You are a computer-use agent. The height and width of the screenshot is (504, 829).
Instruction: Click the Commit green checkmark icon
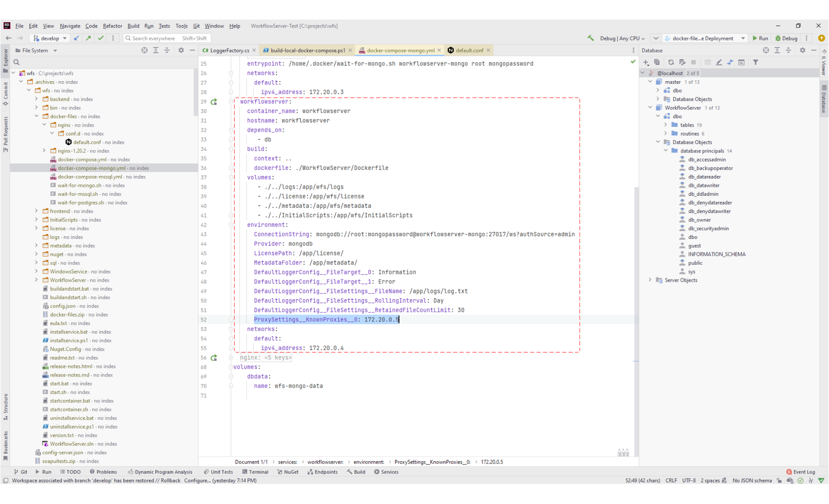(101, 38)
